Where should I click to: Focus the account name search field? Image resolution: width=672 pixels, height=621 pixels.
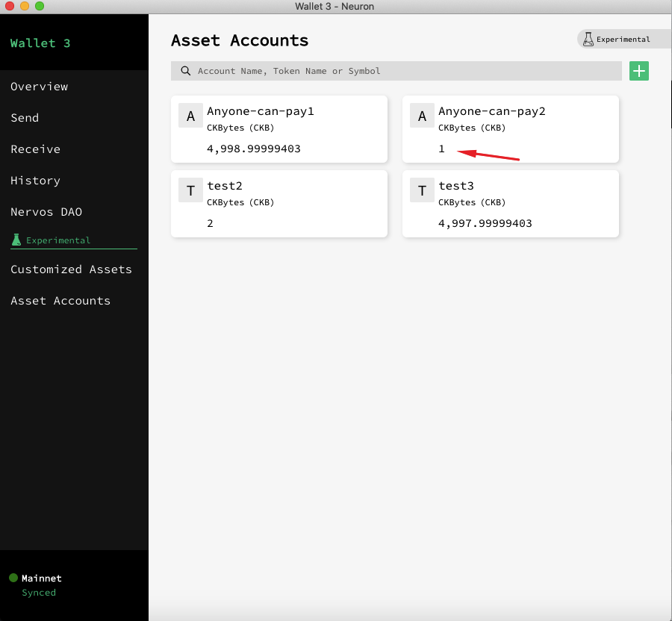point(403,71)
